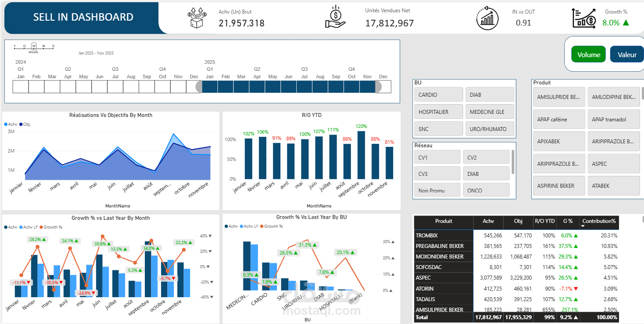Set timeline granularity to Quarter (Q)
The image size is (644, 324).
click(x=24, y=46)
